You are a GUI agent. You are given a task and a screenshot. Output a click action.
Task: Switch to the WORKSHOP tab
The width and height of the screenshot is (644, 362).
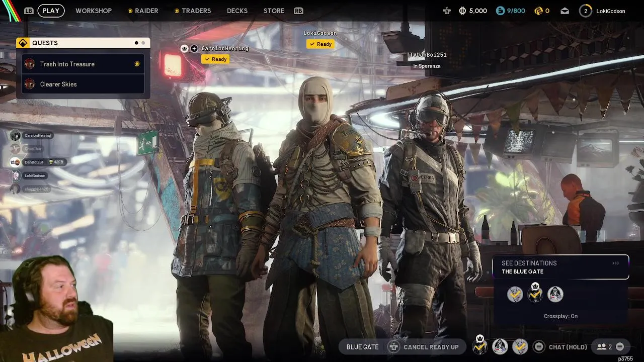(94, 11)
